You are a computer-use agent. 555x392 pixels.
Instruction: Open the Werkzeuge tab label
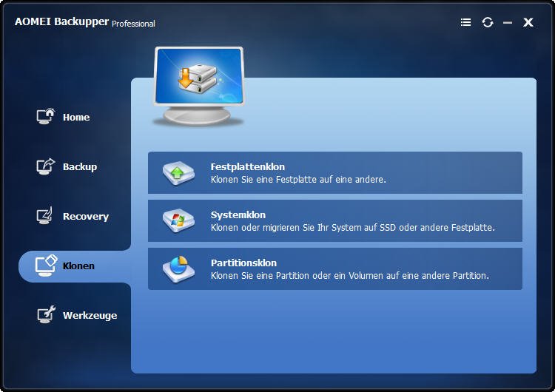click(90, 315)
